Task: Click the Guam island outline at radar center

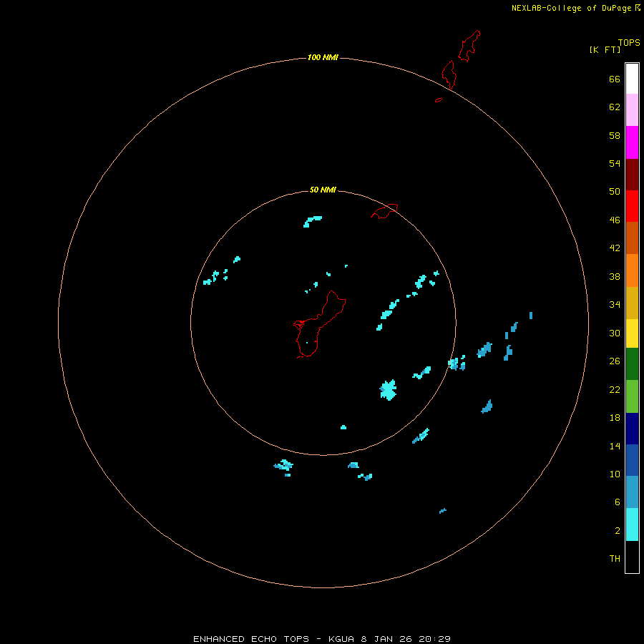Action: [x=319, y=324]
